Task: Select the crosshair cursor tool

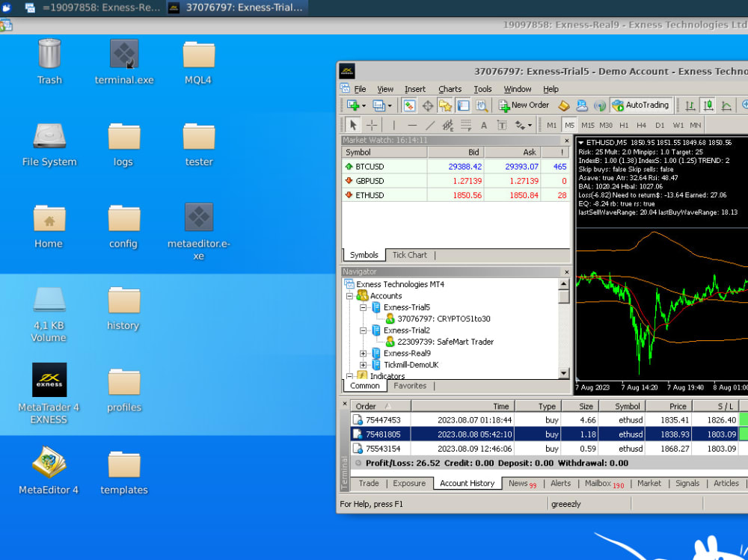Action: [372, 126]
